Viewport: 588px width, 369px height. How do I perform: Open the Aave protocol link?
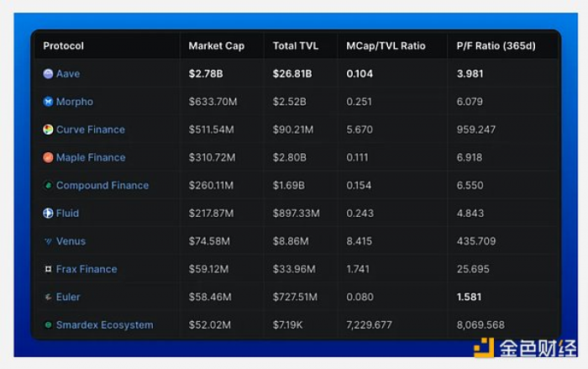coord(68,74)
